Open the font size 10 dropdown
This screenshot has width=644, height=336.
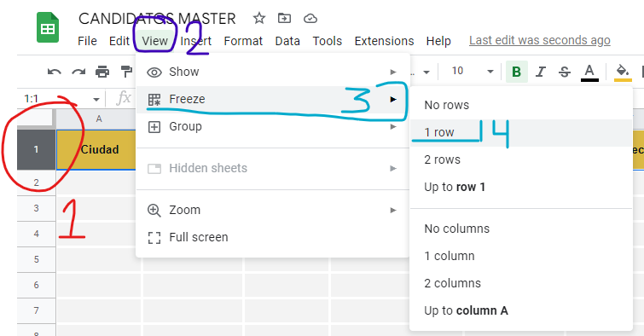[472, 72]
